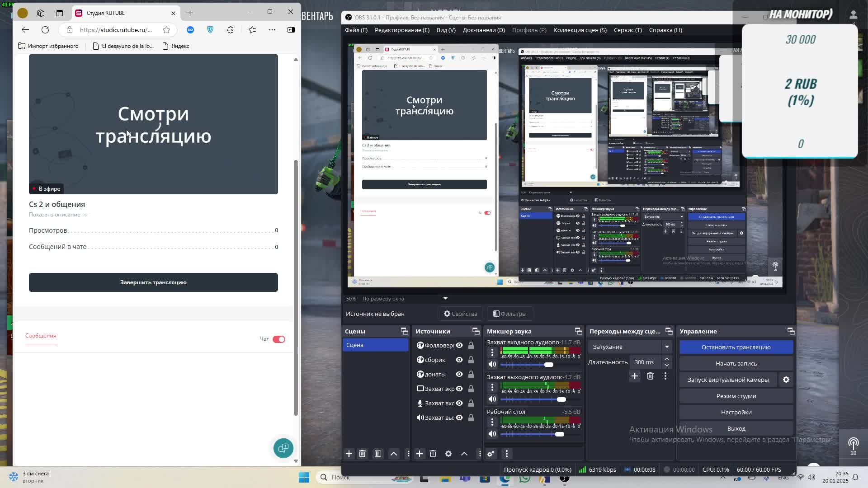
Task: Open browser extensions puzzle icon
Action: pyautogui.click(x=231, y=30)
